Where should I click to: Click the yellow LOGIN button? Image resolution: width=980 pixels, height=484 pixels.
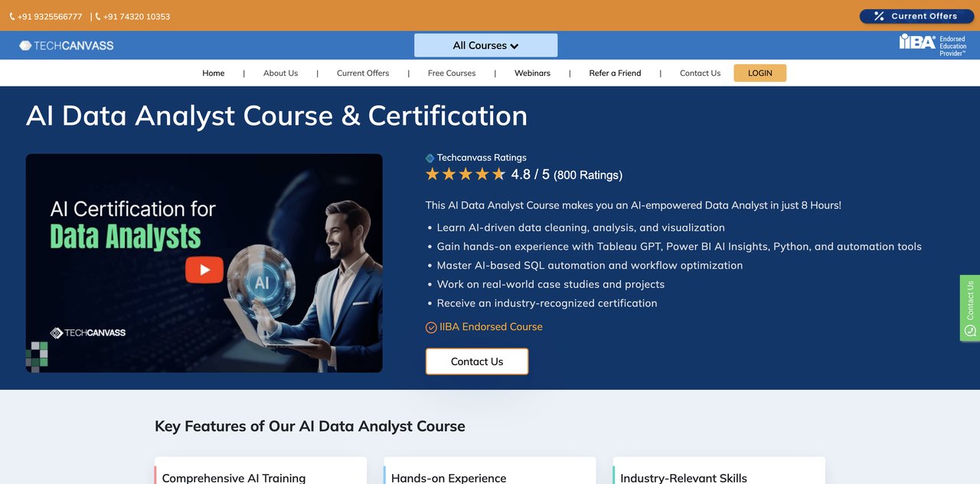[x=759, y=73]
